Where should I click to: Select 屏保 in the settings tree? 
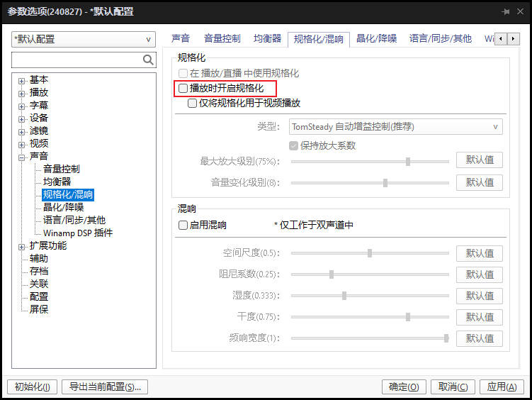coord(39,309)
